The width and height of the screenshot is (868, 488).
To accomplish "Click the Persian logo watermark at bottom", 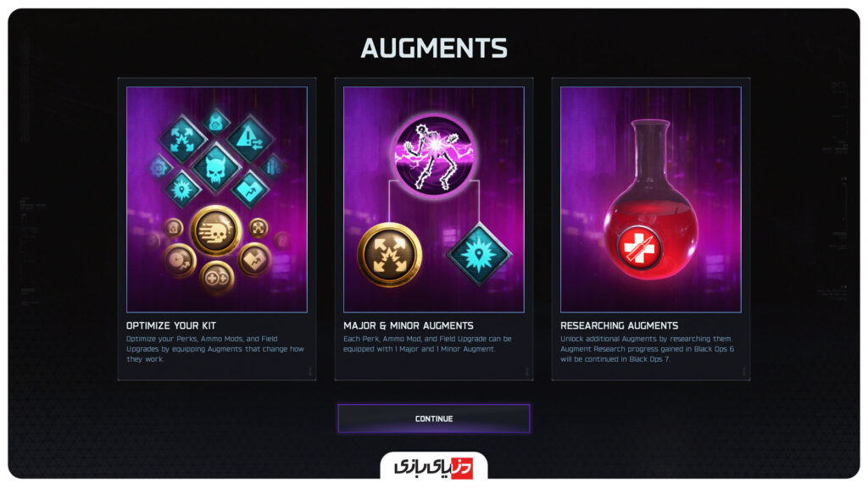I will coord(434,467).
